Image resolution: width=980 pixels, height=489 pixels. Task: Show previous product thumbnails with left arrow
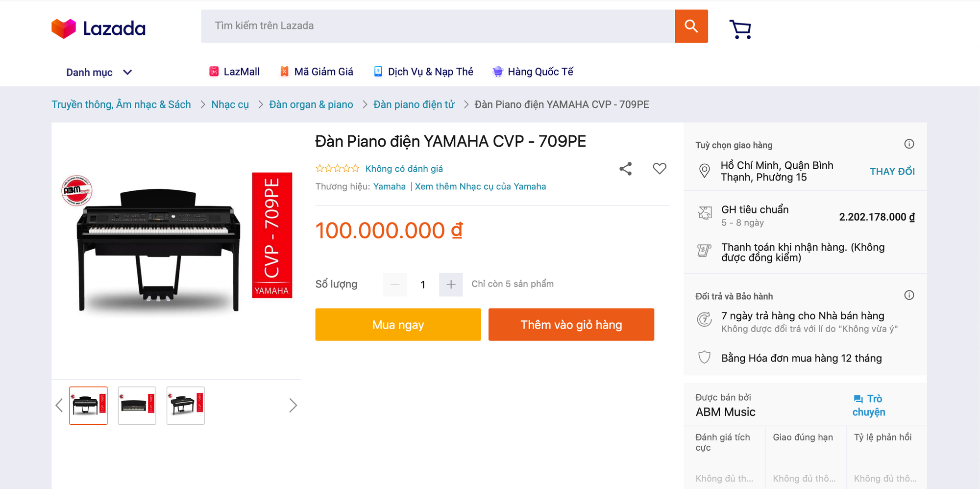point(59,406)
